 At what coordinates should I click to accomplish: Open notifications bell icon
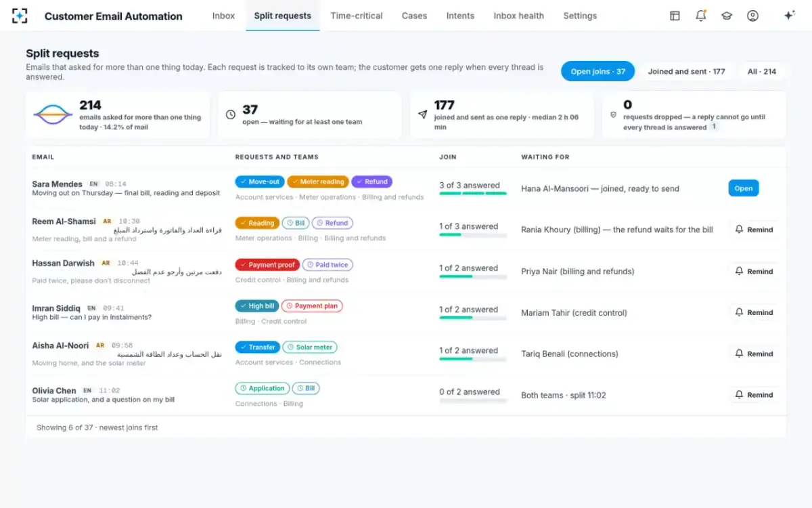[x=701, y=16]
